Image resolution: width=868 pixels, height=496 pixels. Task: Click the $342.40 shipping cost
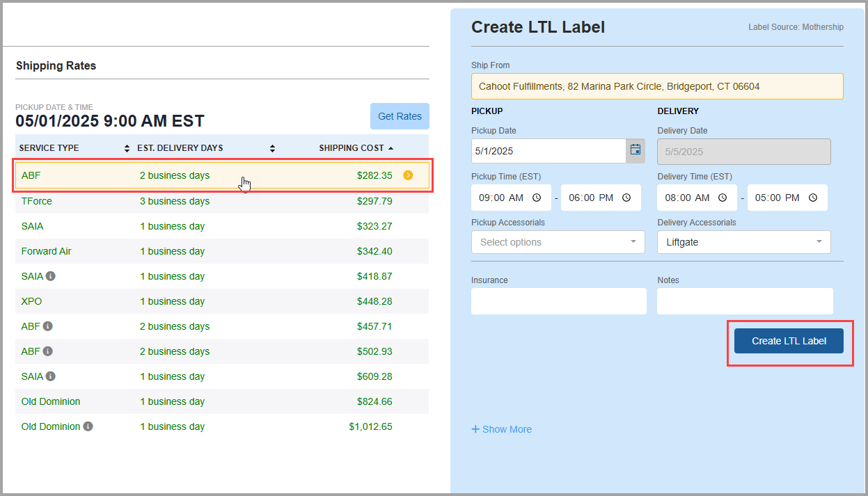(x=374, y=251)
